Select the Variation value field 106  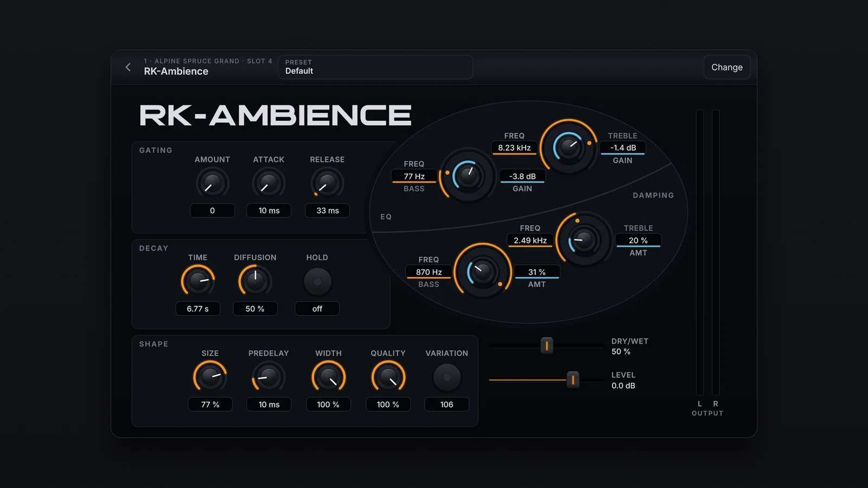point(446,404)
